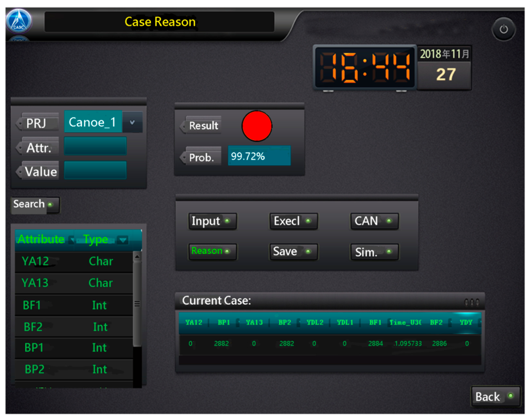The image size is (529, 420).
Task: Click the Save button
Action: [x=293, y=252]
